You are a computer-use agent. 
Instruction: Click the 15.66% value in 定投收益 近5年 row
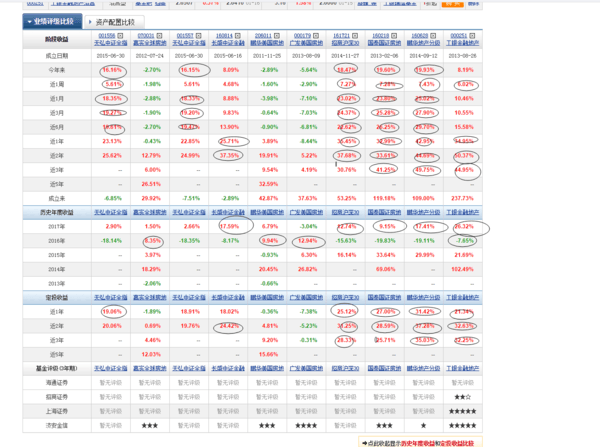[x=268, y=354]
